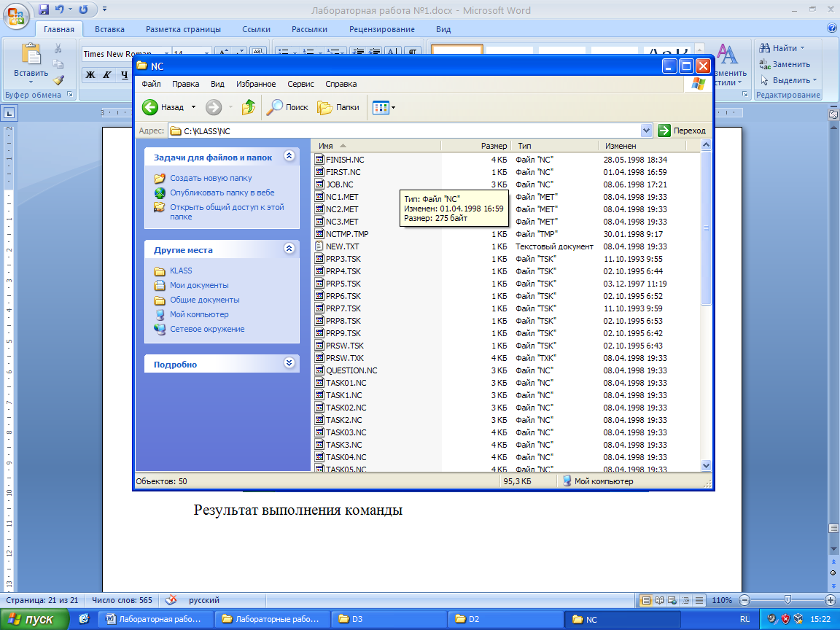
Task: Open Word help with the question mark icon
Action: [x=832, y=28]
